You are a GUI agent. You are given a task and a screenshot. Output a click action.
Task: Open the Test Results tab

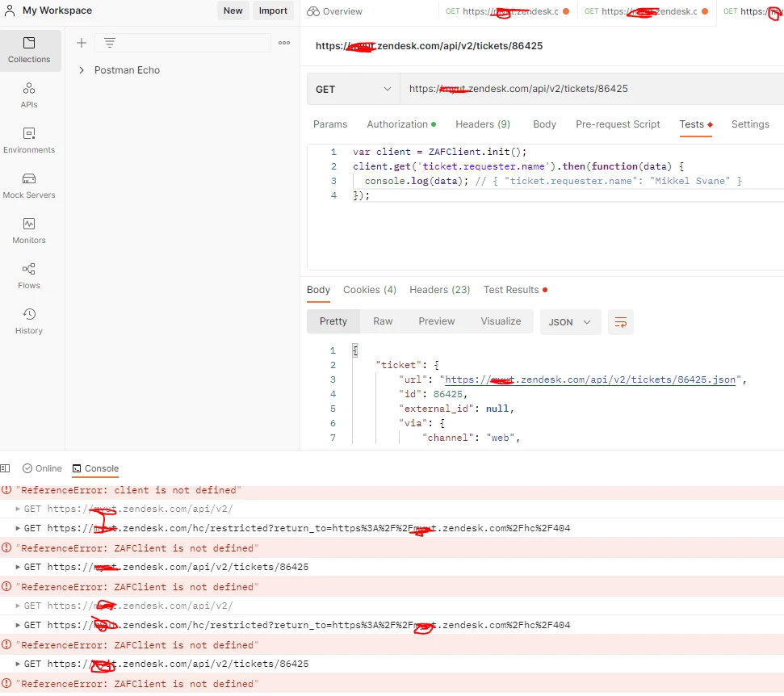(515, 290)
